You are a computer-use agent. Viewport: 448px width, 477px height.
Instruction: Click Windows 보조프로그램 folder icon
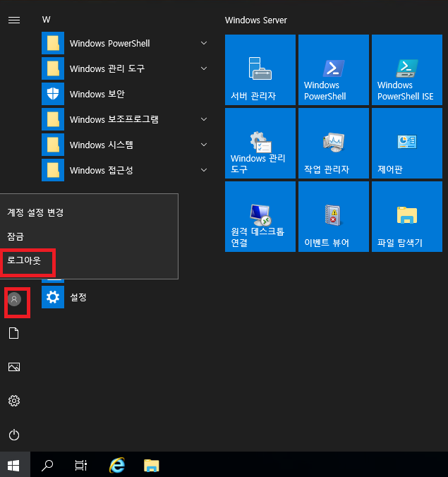pos(53,119)
